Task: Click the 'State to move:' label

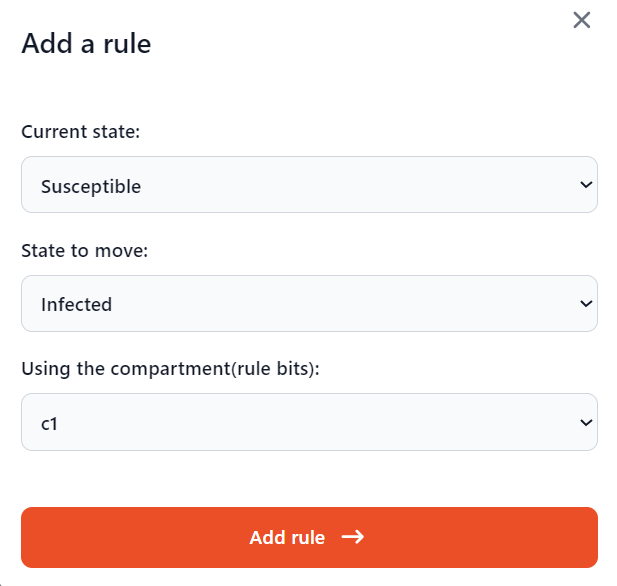Action: click(84, 250)
